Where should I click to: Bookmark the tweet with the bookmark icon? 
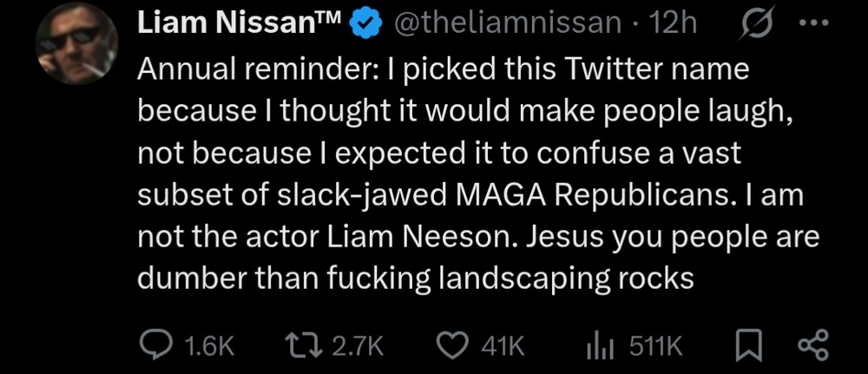[746, 345]
